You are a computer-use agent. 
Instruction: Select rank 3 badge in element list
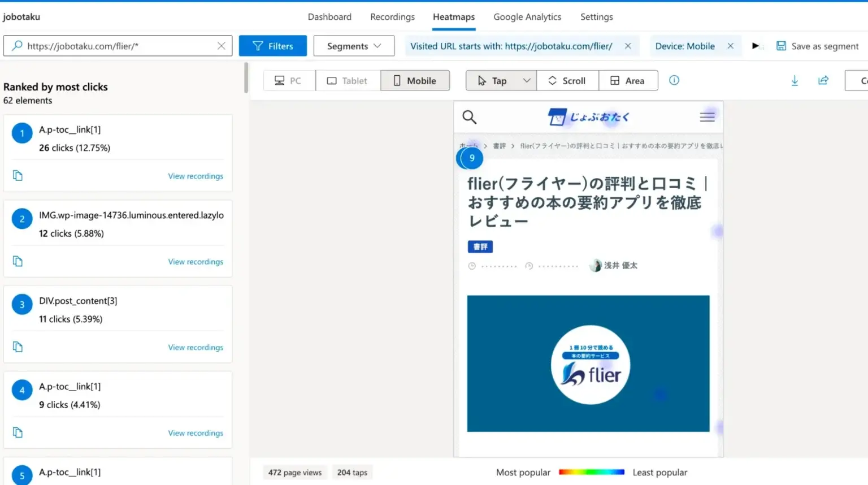pyautogui.click(x=22, y=305)
